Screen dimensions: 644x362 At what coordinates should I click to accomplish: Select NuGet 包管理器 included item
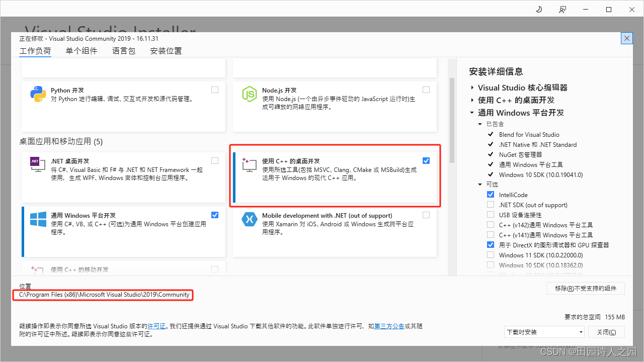(x=521, y=154)
